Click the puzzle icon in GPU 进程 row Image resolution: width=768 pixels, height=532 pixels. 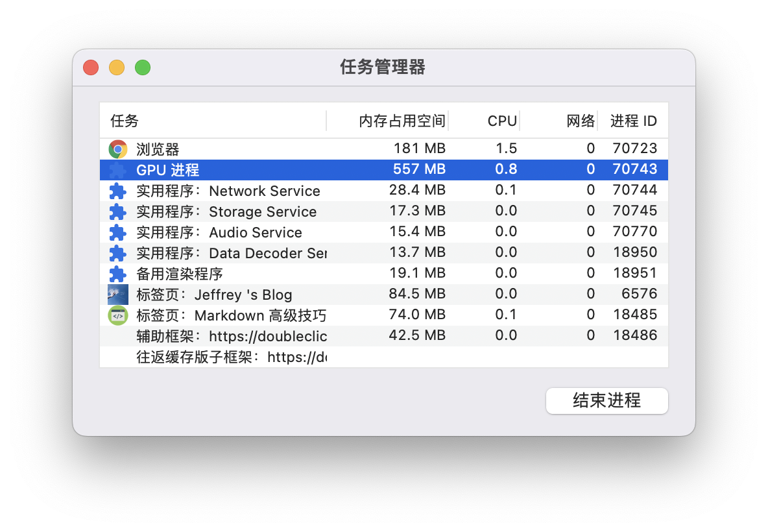pos(117,171)
